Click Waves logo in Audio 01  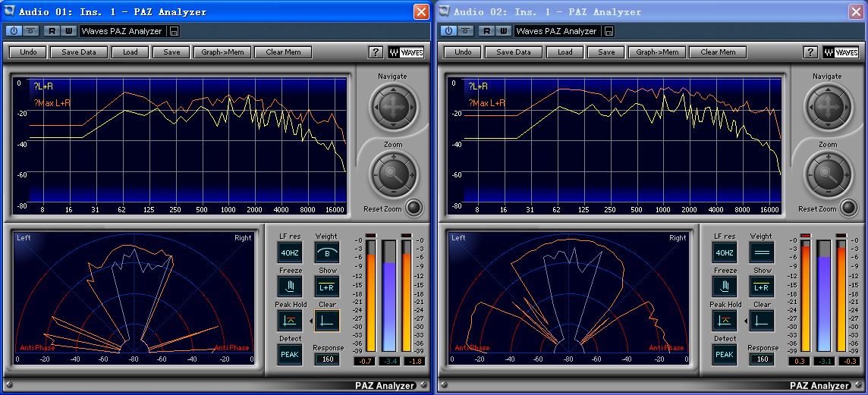(406, 52)
